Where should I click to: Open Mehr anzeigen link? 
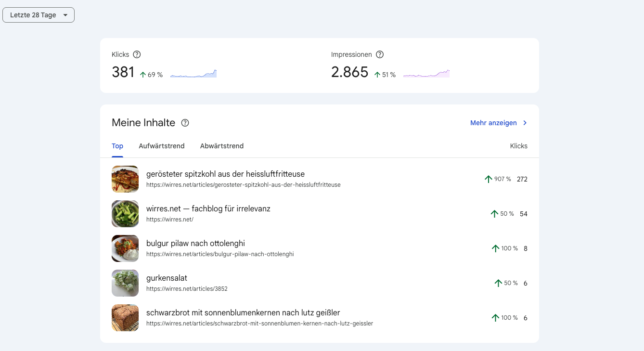click(493, 123)
